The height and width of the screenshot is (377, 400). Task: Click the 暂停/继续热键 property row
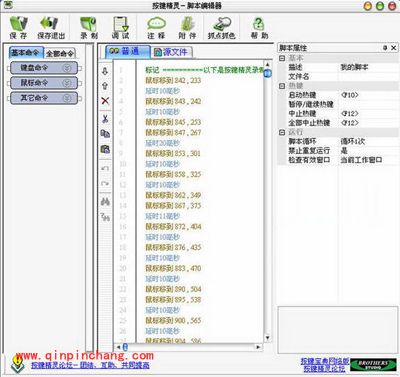click(338, 104)
